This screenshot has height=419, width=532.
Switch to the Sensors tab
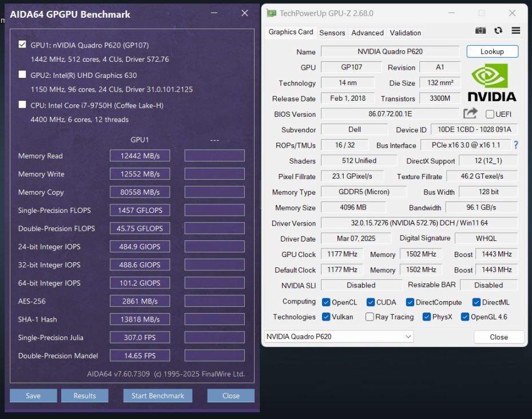point(332,33)
